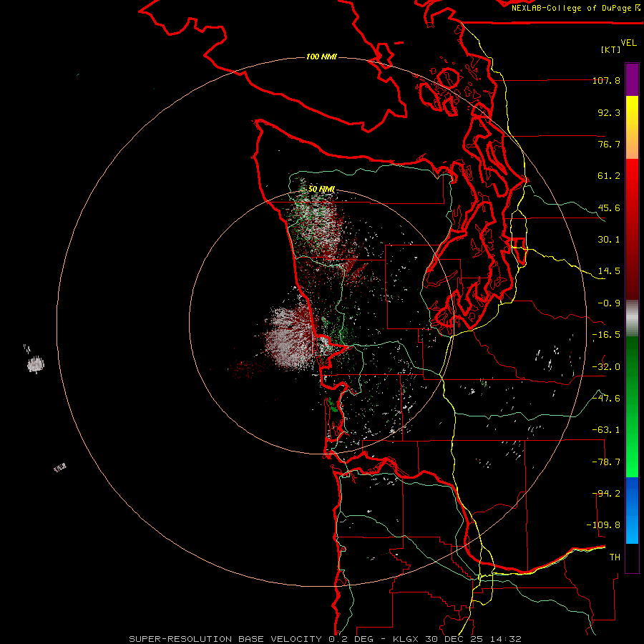Viewport: 644px width, 644px height.
Task: Click the 50 NMI range ring label
Action: click(x=321, y=189)
